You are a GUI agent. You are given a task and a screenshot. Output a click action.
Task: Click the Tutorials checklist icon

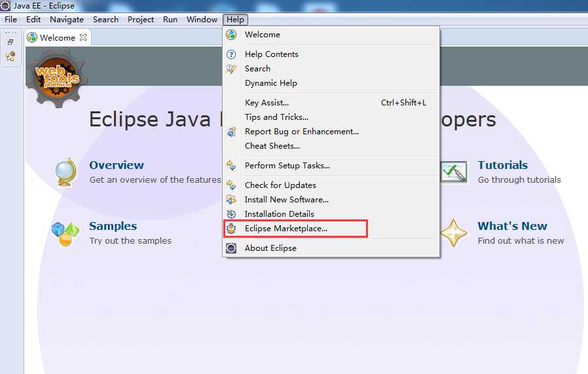coord(453,172)
